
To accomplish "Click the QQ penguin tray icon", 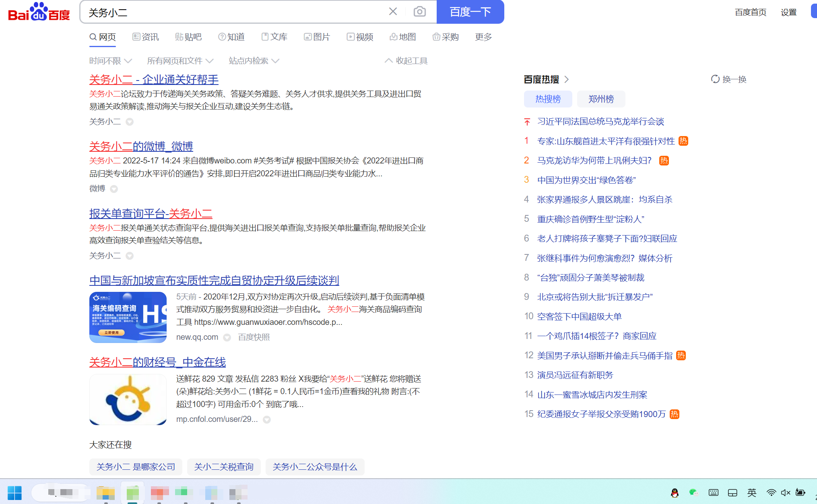I will (675, 493).
